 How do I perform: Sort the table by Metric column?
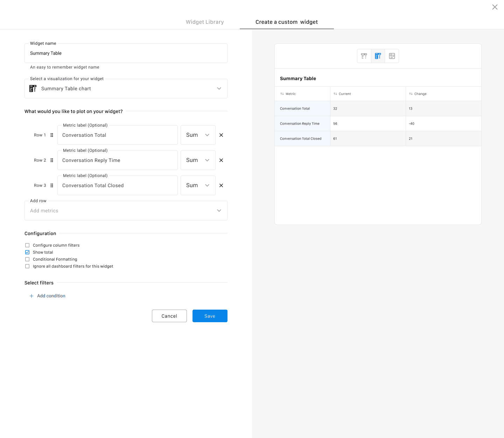288,94
